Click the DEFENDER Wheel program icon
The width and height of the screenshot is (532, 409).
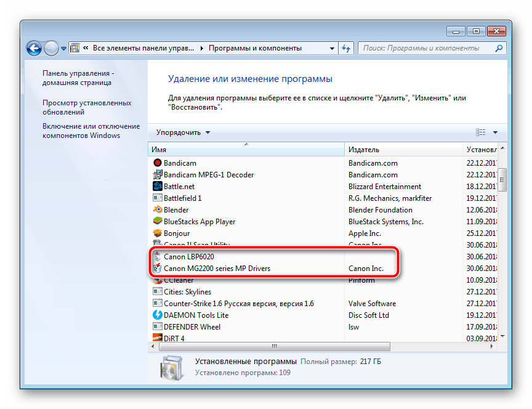[158, 327]
